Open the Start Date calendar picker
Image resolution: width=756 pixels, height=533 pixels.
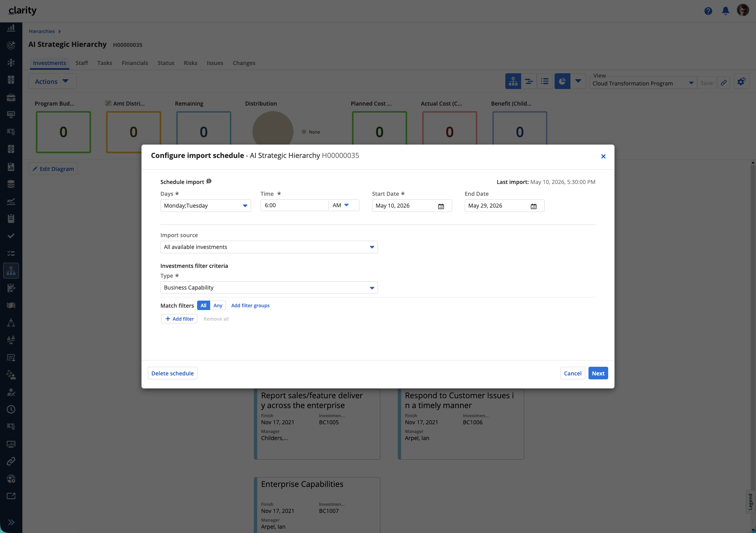[x=441, y=206]
